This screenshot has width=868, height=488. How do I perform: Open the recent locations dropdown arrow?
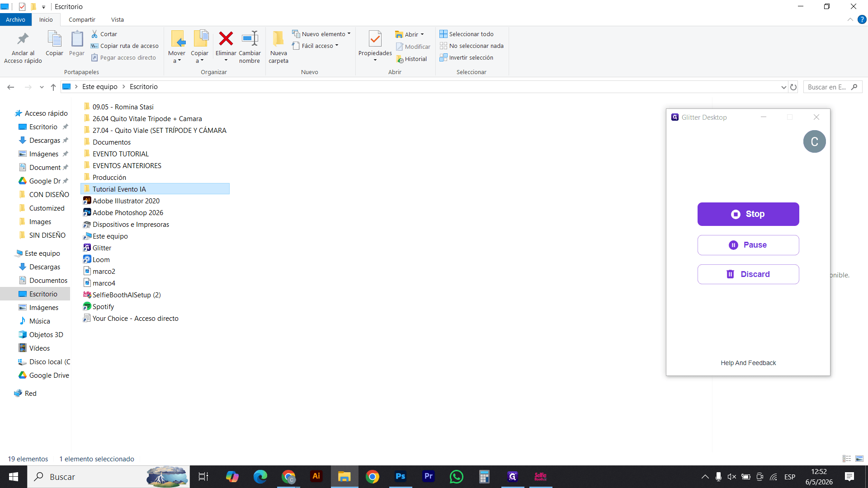pyautogui.click(x=42, y=87)
